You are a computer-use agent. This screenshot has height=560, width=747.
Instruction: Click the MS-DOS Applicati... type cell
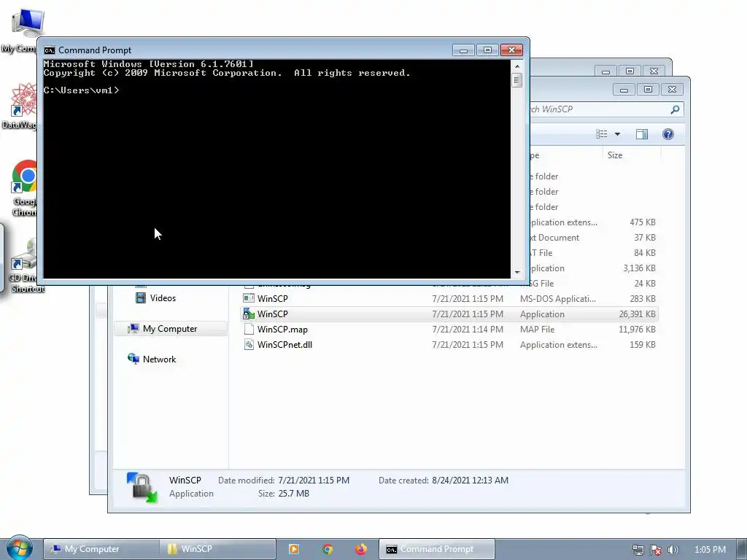[558, 298]
